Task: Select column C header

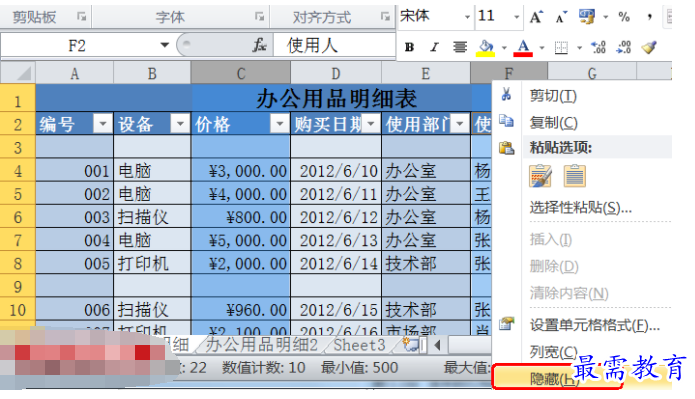Action: (241, 73)
